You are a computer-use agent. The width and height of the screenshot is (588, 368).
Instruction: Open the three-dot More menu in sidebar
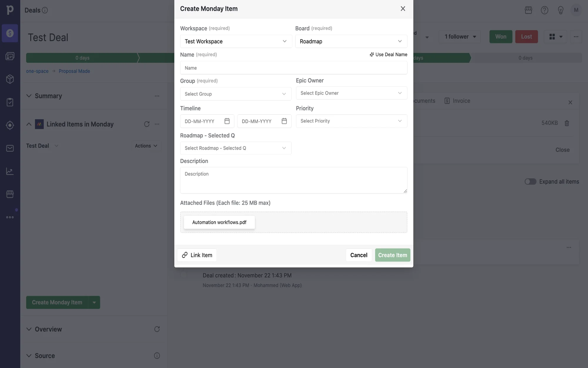[x=10, y=217]
